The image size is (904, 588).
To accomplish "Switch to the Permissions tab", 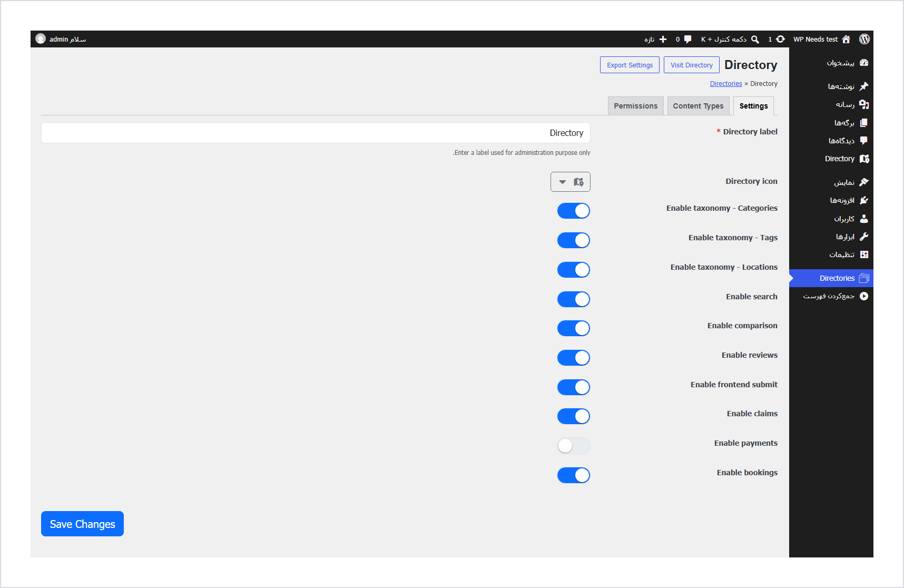I will [636, 106].
